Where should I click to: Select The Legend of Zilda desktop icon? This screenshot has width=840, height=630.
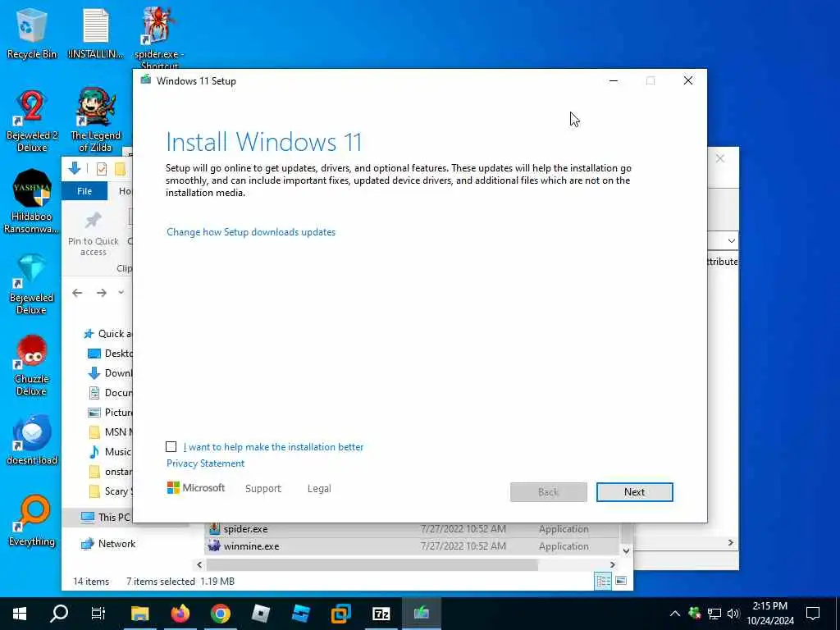pos(95,120)
